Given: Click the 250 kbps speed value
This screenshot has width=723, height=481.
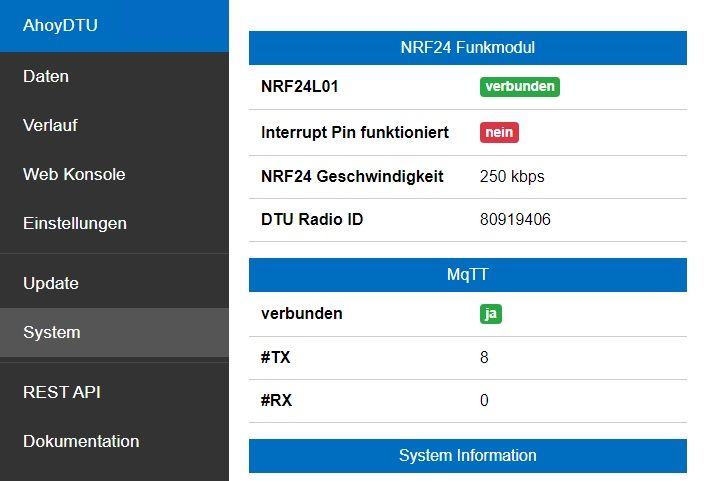Looking at the screenshot, I should click(512, 176).
